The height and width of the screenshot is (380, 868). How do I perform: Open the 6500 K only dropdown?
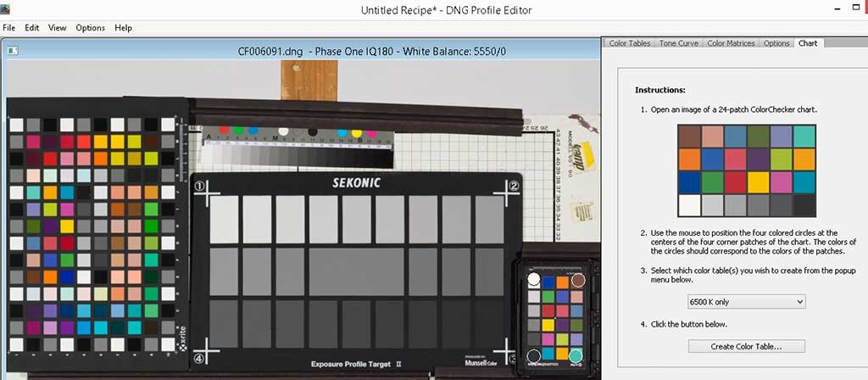pyautogui.click(x=746, y=302)
